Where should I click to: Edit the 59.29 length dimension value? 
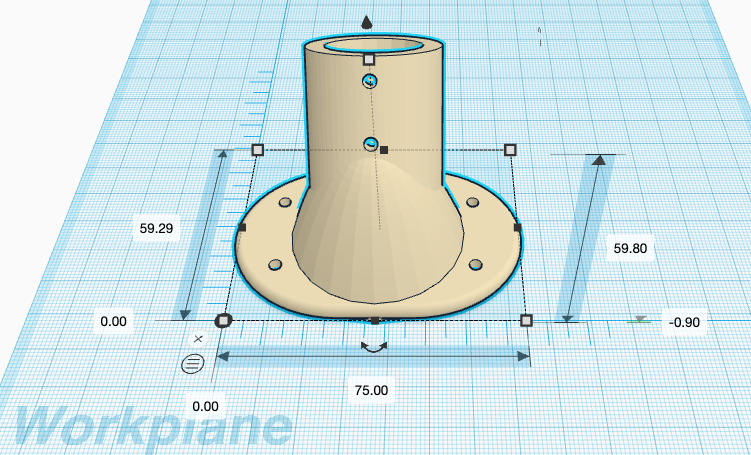click(156, 228)
